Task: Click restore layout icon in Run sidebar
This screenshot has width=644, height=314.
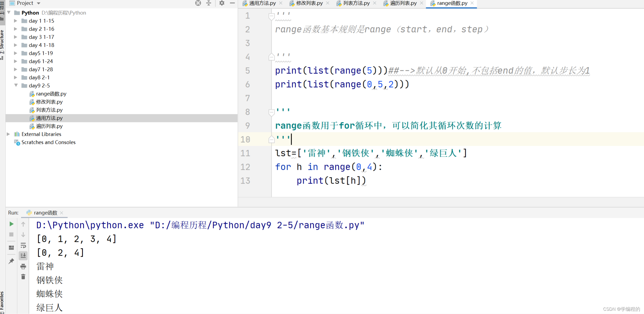Action: [x=11, y=247]
